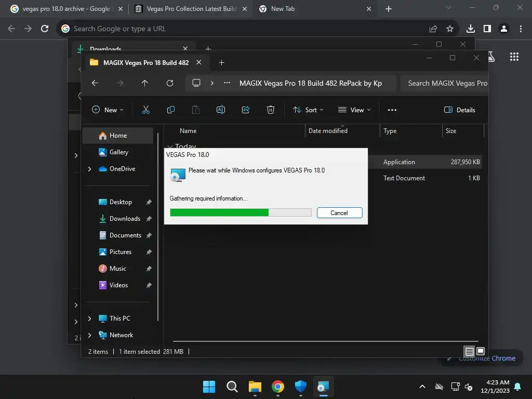532x399 pixels.
Task: Open Chrome profile avatar menu
Action: tap(504, 29)
